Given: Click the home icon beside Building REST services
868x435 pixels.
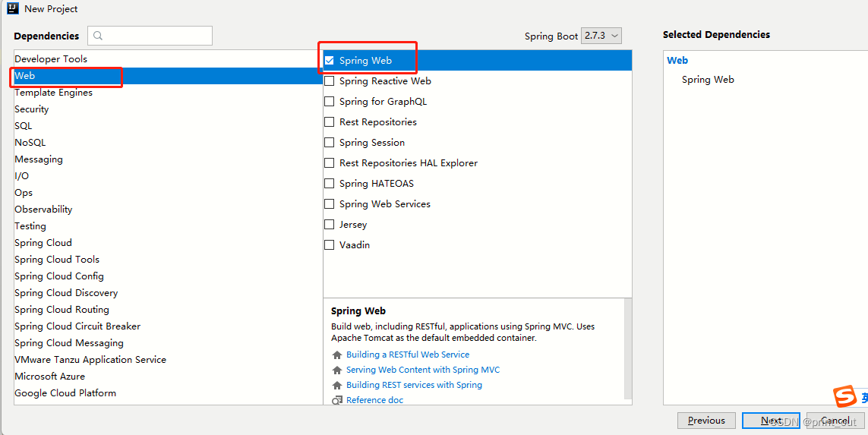Looking at the screenshot, I should 336,385.
